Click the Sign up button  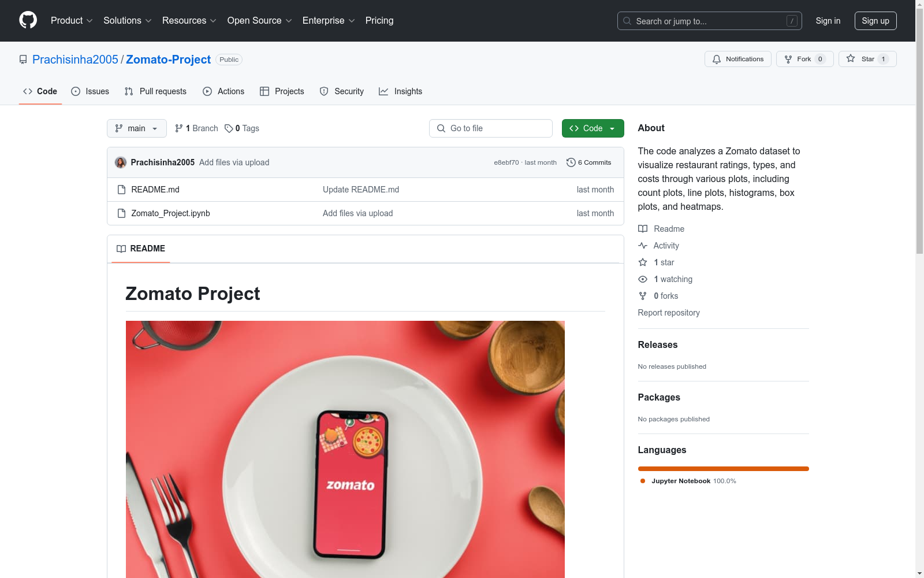click(875, 21)
